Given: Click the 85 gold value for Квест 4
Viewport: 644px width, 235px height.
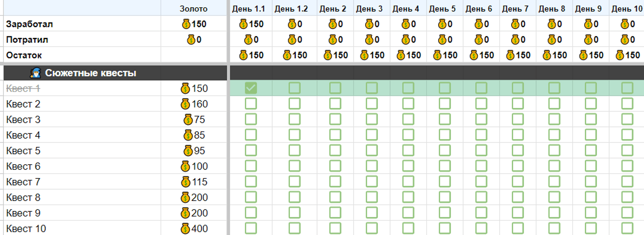Looking at the screenshot, I should [x=199, y=135].
